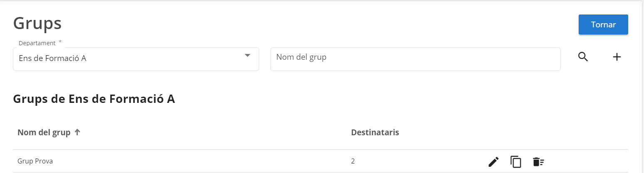Click the Destinataris count 2 cell
The width and height of the screenshot is (644, 173).
[x=353, y=161]
